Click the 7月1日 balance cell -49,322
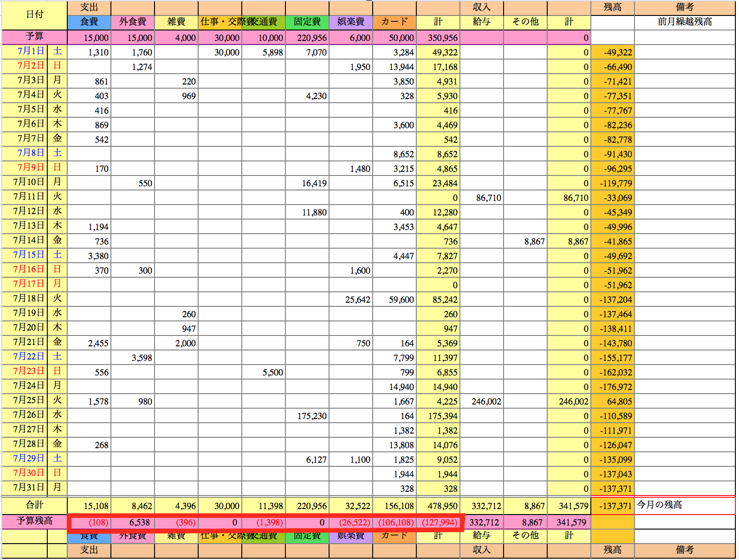The width and height of the screenshot is (739, 560). coord(613,52)
